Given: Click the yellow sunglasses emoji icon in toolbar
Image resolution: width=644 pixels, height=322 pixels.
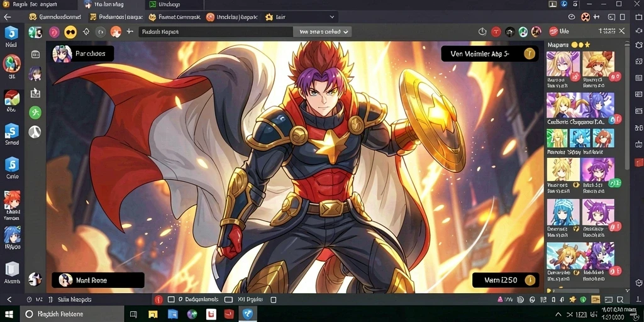Looking at the screenshot, I should click(x=70, y=31).
